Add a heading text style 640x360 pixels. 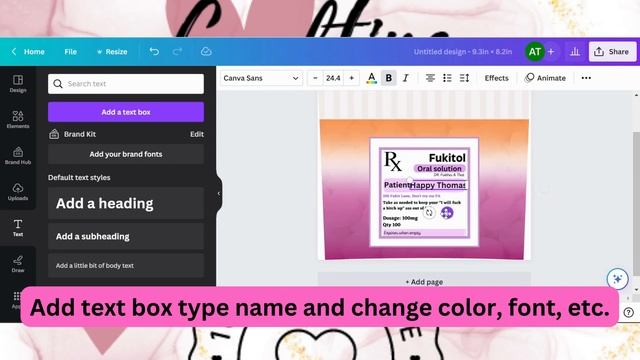[126, 203]
